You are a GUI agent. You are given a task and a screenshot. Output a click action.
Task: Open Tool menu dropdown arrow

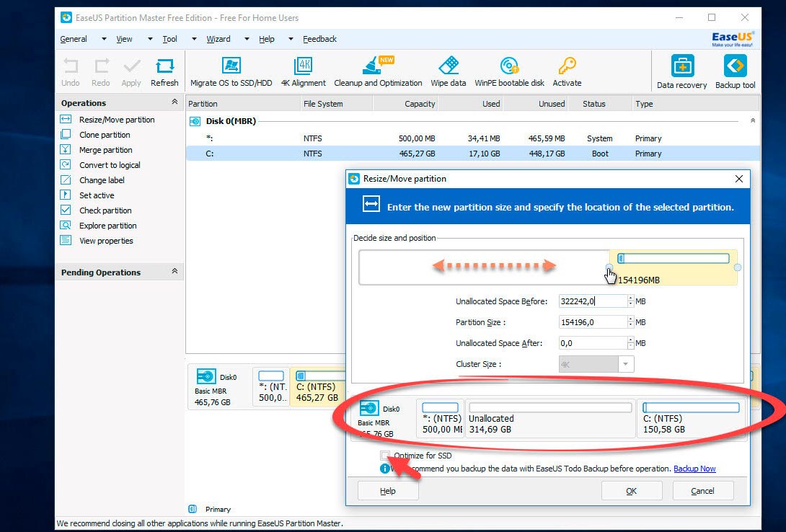tap(194, 39)
